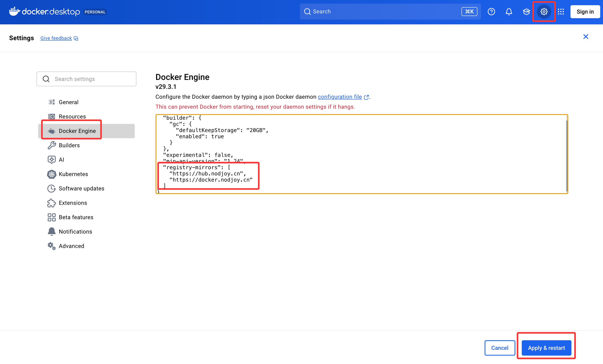Click the Docker whale logo
Image resolution: width=603 pixels, height=364 pixels.
coord(14,11)
